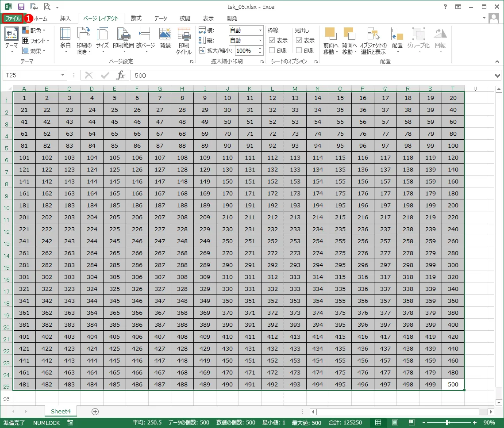
Task: Open Ribbon Display Options icon
Action: coord(458,7)
